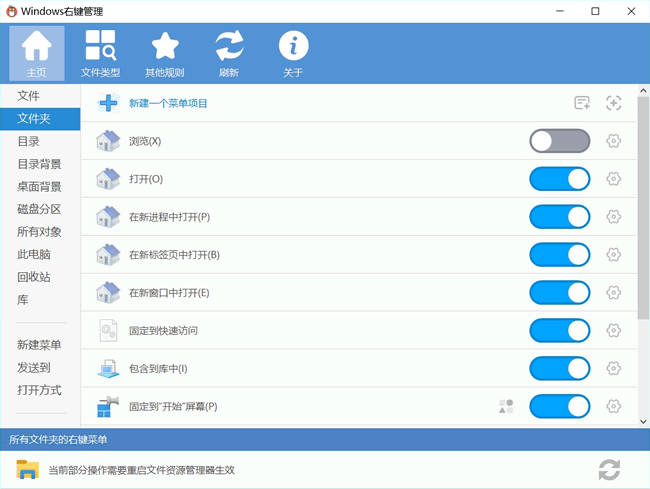Click the scrollbar down arrow

[643, 421]
